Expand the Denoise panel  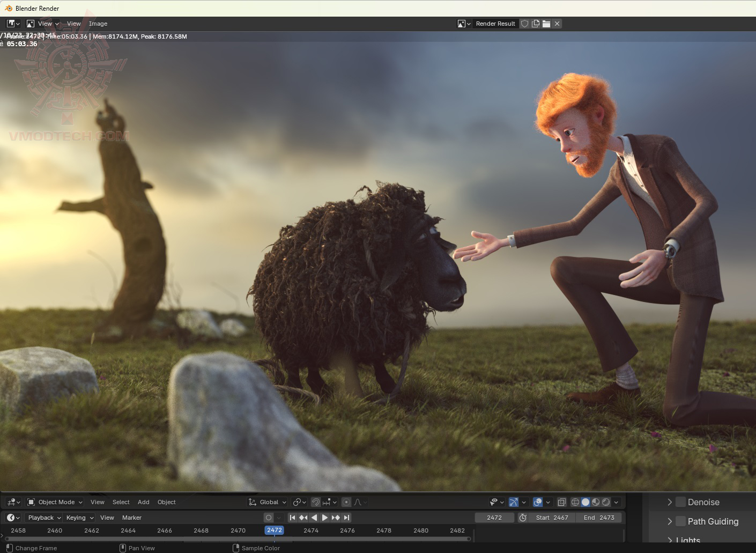[x=670, y=502]
